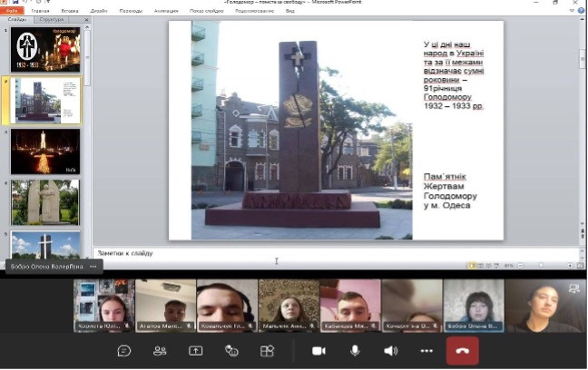Select slide 1 Голодомор title thumbnail

pos(44,49)
